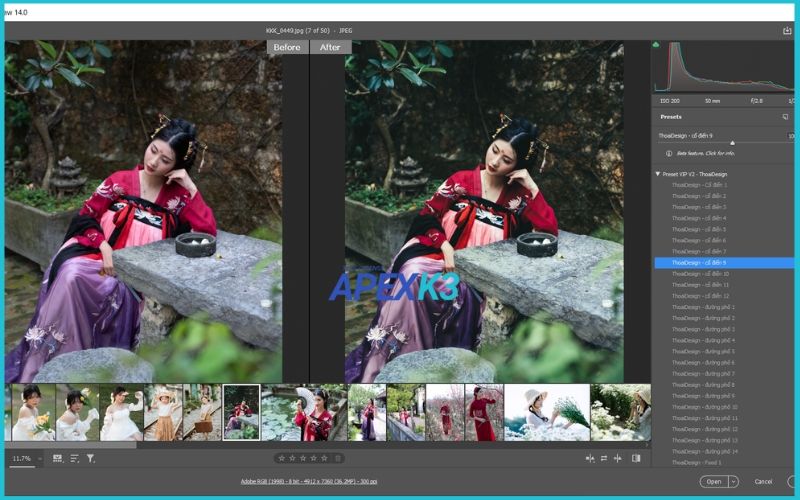Click the filmstrip sort order icon
Screen dimensions: 800x500
[x=74, y=458]
